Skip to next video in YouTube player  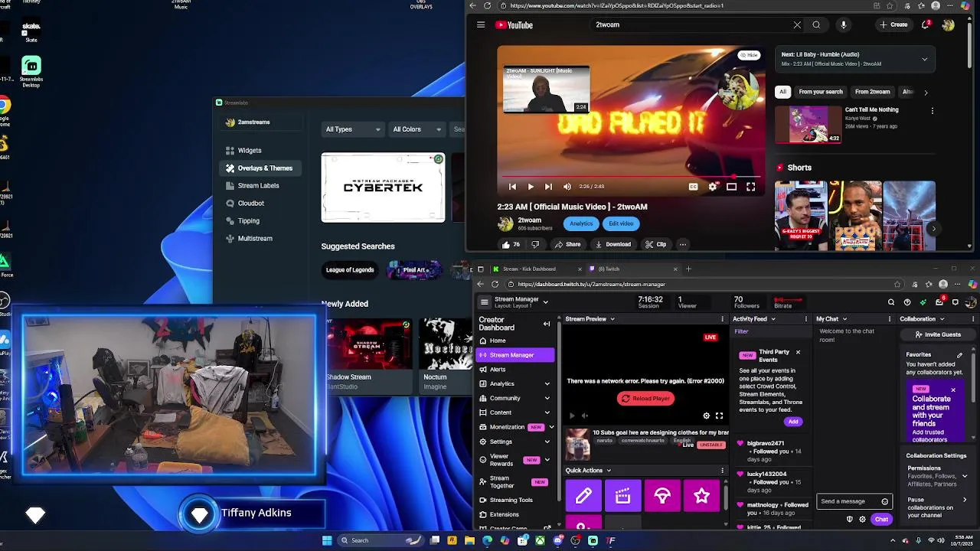pos(548,187)
